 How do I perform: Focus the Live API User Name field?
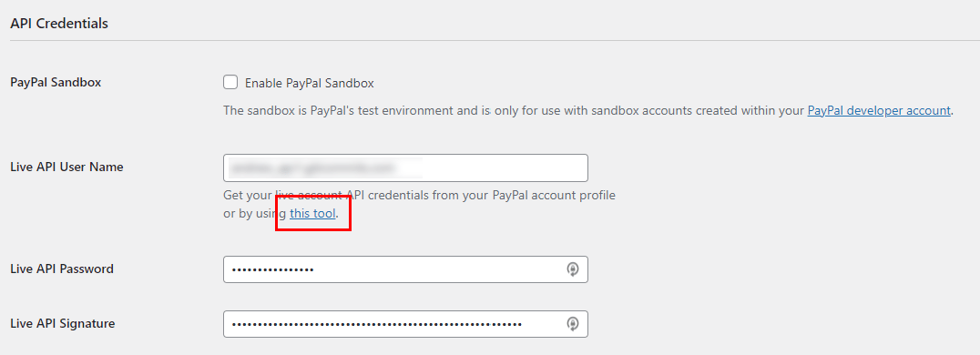coord(405,167)
